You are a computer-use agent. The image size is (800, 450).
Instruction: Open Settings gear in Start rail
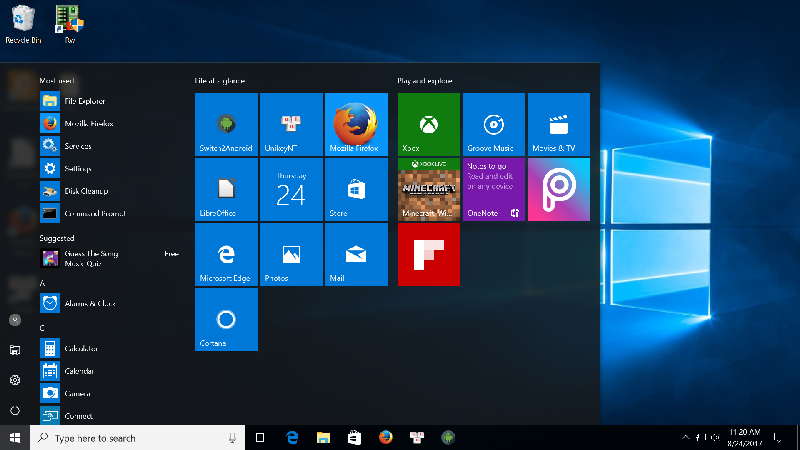(15, 380)
